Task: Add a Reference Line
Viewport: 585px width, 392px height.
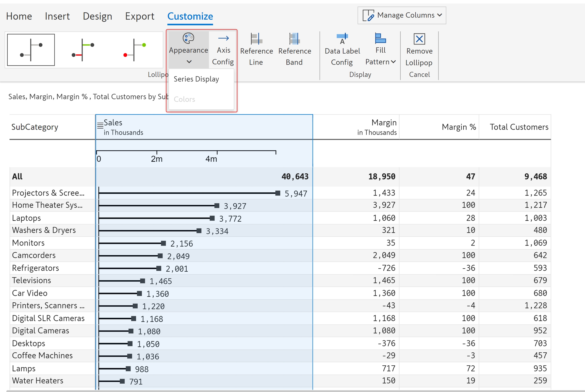Action: coord(256,50)
